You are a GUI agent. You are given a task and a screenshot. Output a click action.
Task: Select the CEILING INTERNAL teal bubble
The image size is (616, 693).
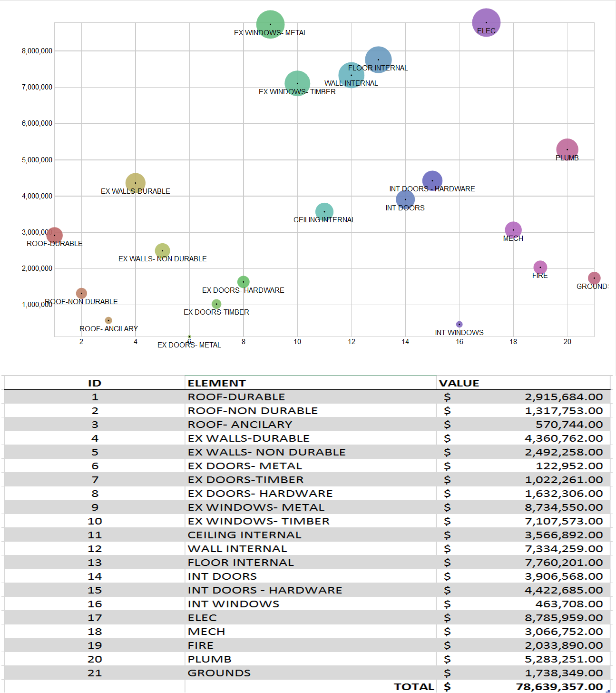(324, 211)
